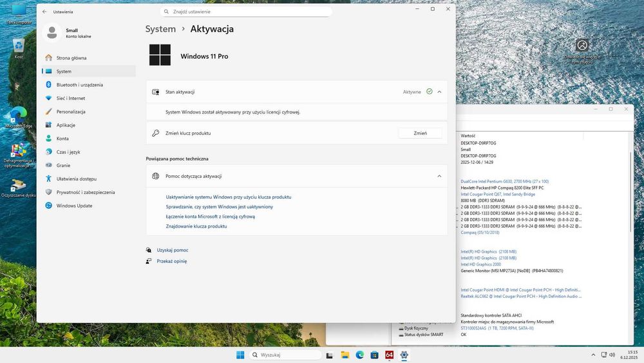The image size is (644, 363).
Task: Open Sieć i Internet settings
Action: point(88,98)
